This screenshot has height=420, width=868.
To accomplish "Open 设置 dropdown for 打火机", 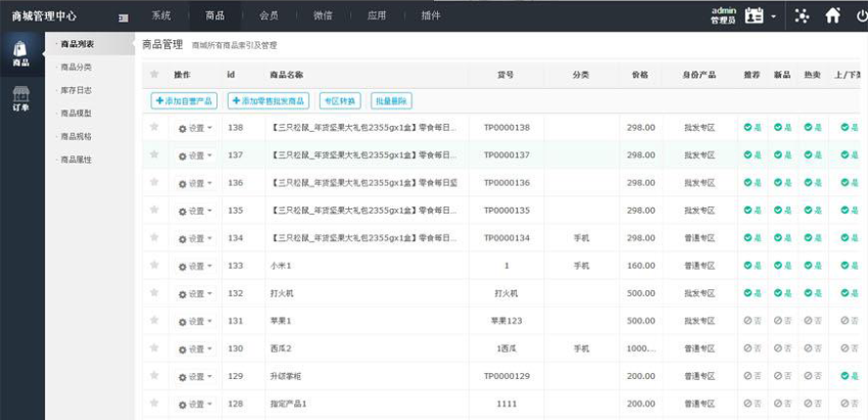I will (x=195, y=294).
